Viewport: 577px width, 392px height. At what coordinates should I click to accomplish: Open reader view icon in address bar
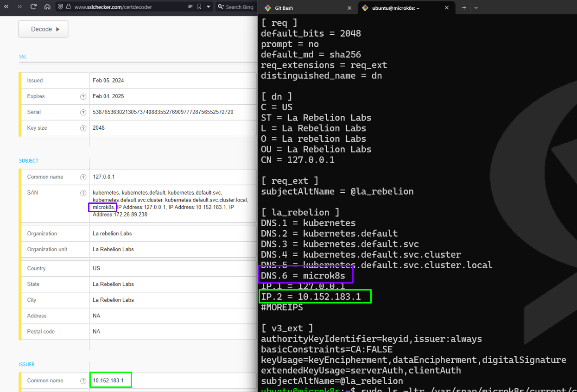pos(190,7)
